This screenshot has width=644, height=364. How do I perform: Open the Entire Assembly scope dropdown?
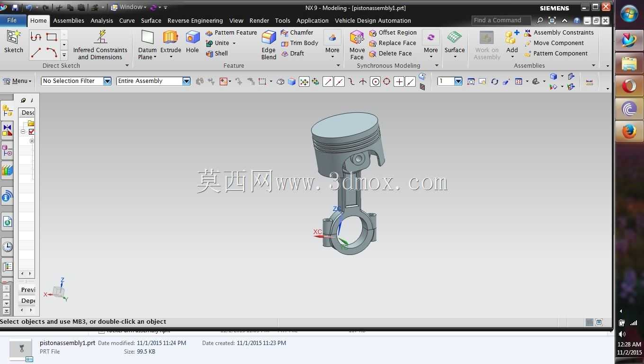tap(186, 81)
